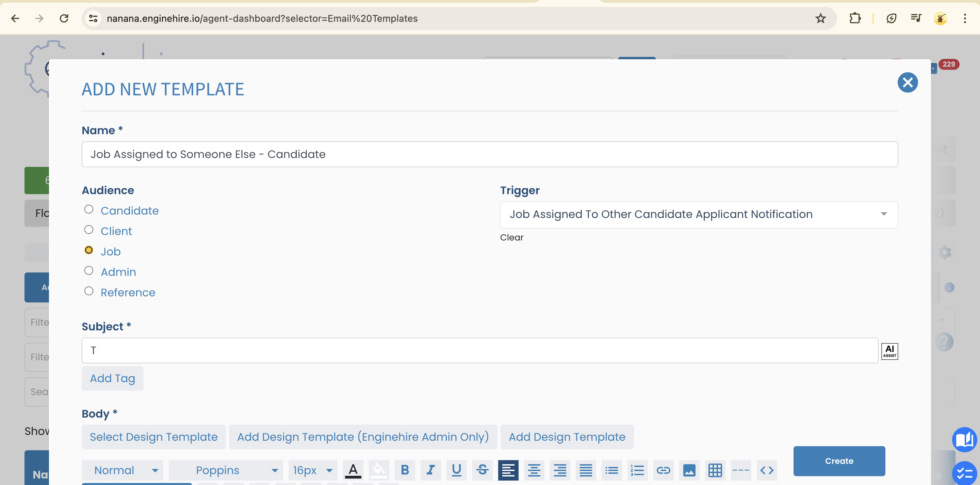
Task: Toggle underline formatting in the editor
Action: (x=457, y=470)
